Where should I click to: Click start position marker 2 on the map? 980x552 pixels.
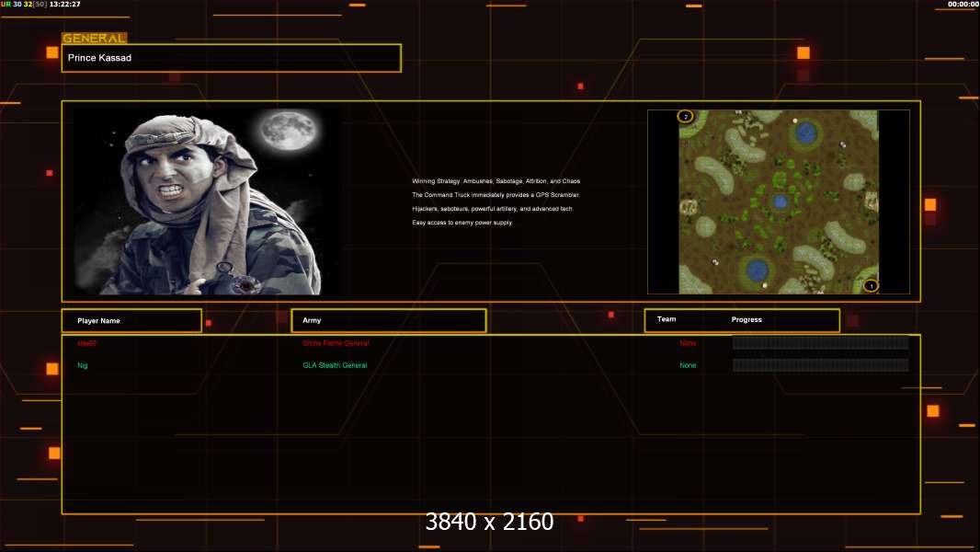[686, 116]
